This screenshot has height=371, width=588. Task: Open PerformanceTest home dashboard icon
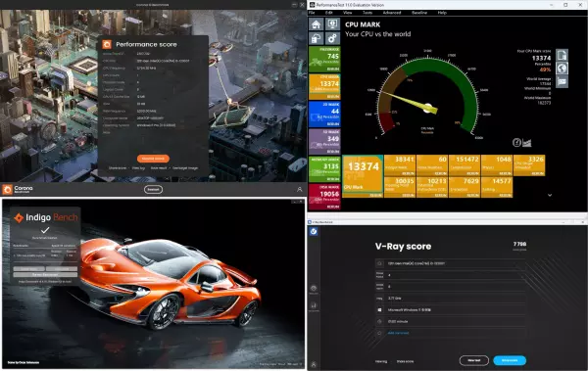click(317, 24)
